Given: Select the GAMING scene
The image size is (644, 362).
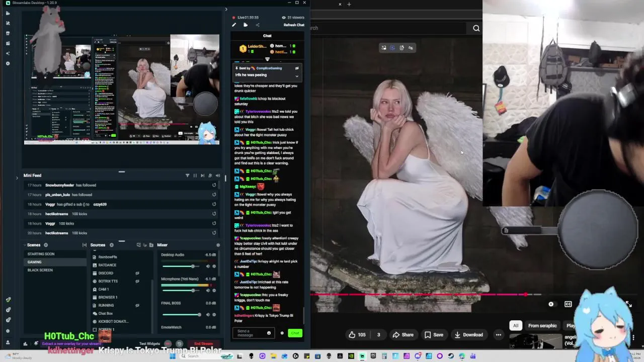Looking at the screenshot, I should coord(55,262).
